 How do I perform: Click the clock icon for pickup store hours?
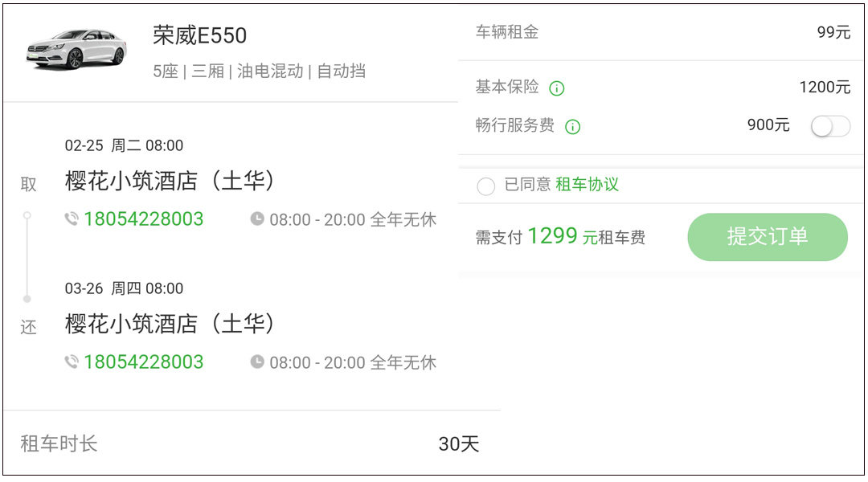(257, 219)
